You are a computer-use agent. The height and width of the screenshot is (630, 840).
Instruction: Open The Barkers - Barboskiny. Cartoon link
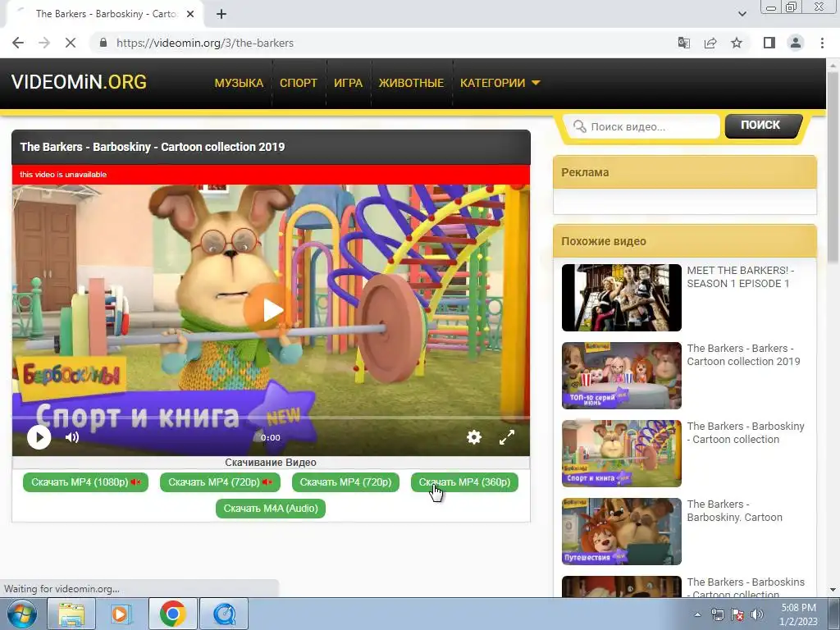734,510
